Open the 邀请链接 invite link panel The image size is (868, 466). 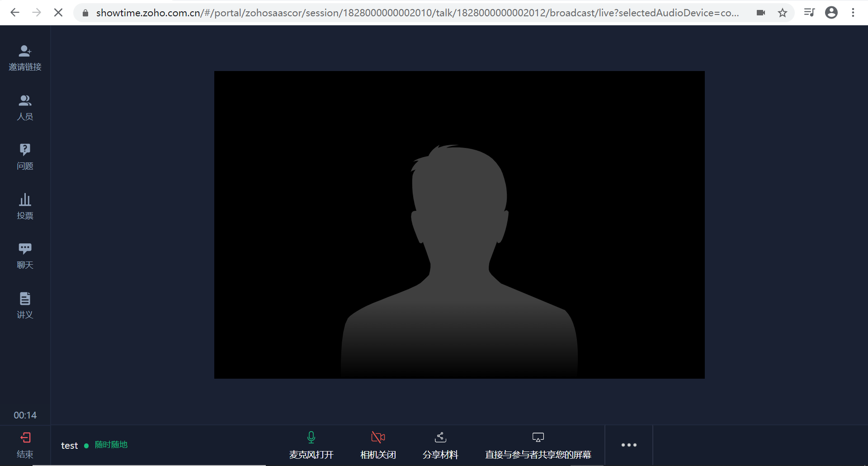(24, 57)
